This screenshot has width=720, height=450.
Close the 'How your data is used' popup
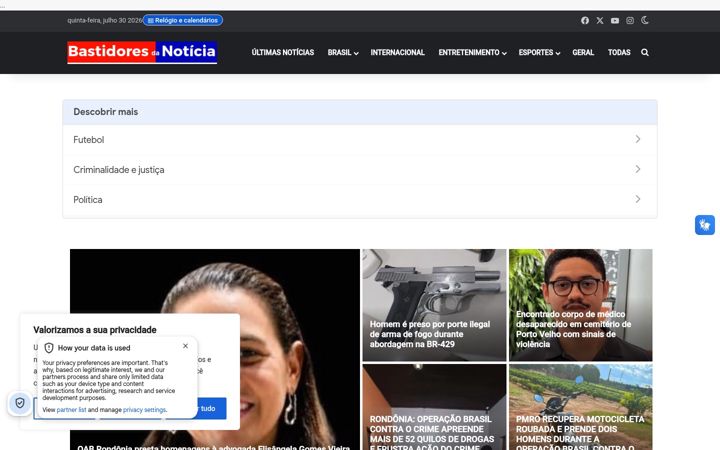(x=186, y=346)
